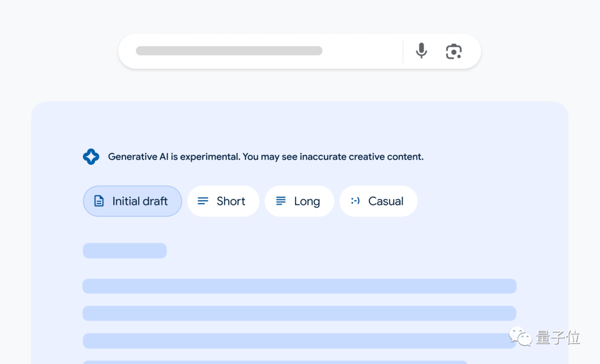The image size is (600, 364).
Task: Click the short heading placeholder bar
Action: coord(124,251)
